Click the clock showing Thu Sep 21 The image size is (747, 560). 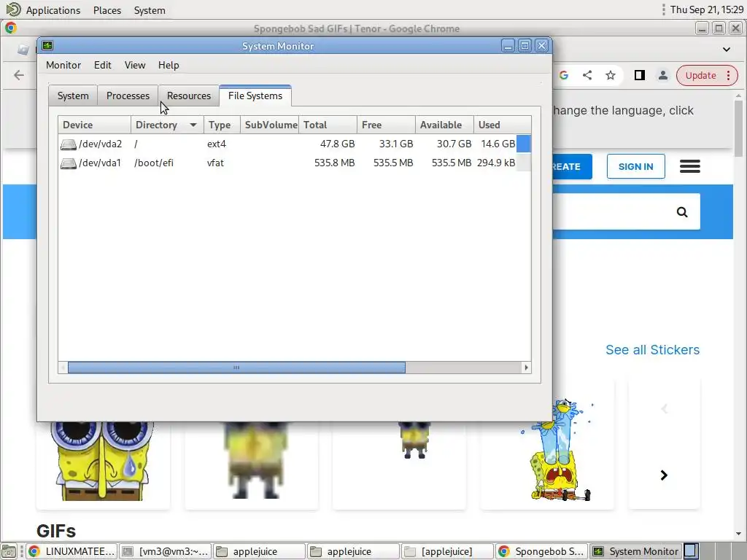706,9
